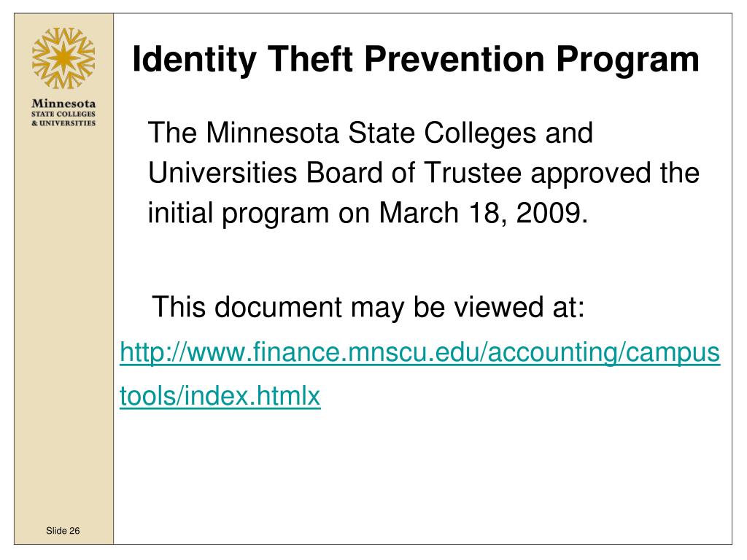Viewport: 747px width, 560px height.
Task: Click the gold star Minnesota State logo
Action: tap(63, 58)
